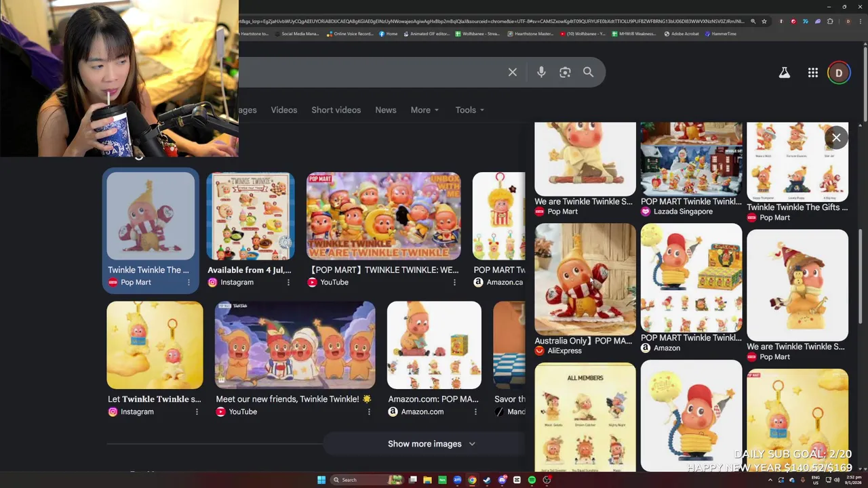868x488 pixels.
Task: Open 'Animated GIF editor' bookmark
Action: pos(426,33)
